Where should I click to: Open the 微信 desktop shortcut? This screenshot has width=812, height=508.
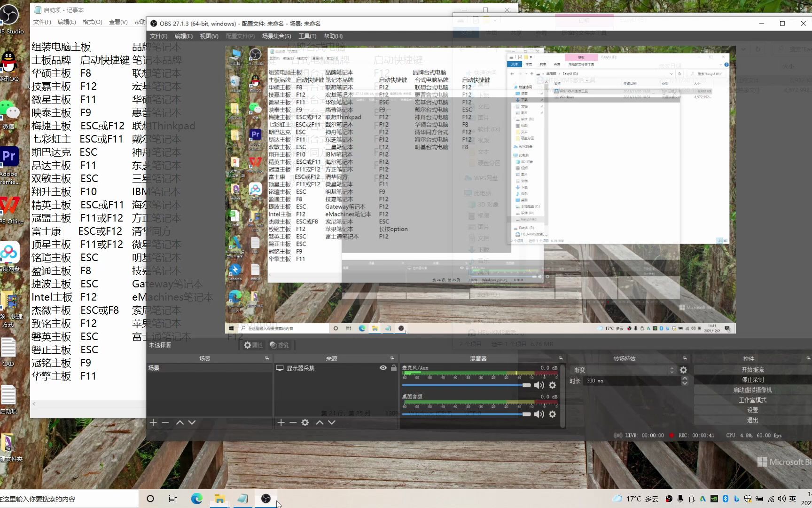point(9,114)
